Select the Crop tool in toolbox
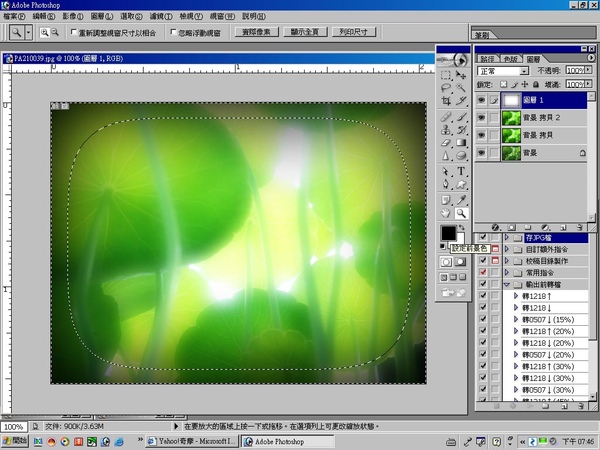Image resolution: width=600 pixels, height=450 pixels. pos(447,102)
